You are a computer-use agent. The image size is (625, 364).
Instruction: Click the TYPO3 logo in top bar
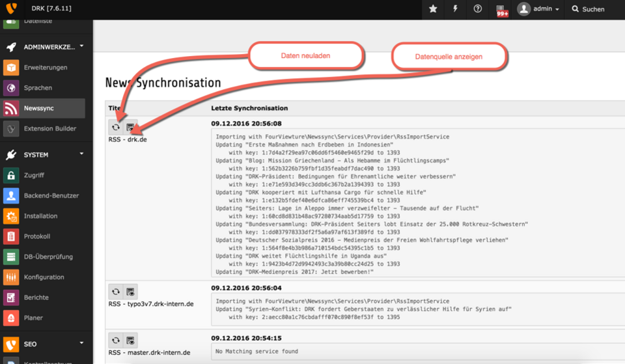pyautogui.click(x=12, y=9)
